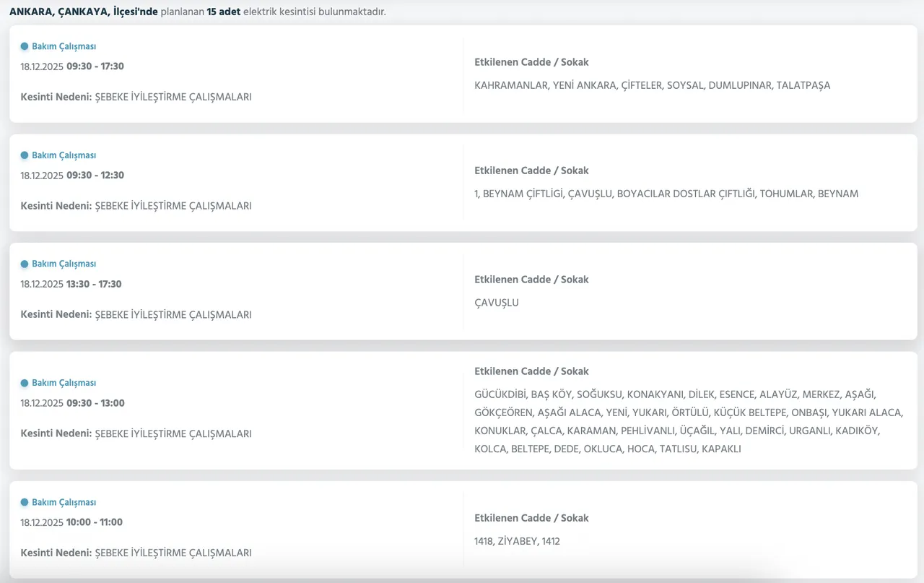Select the 18.12.2025 13:30 - 17:30 time text
The image size is (924, 583).
pyautogui.click(x=71, y=284)
